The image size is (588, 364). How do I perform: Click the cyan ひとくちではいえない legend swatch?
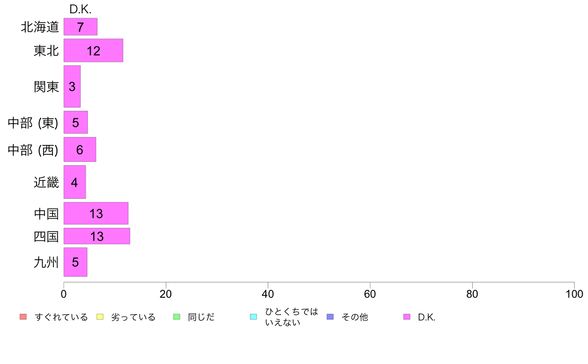click(x=253, y=317)
